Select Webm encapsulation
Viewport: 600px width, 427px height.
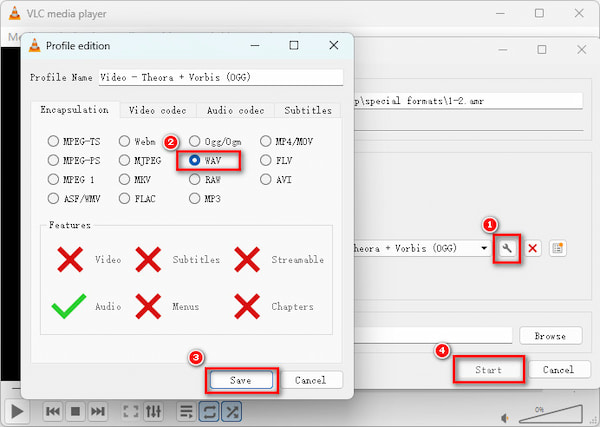[x=137, y=142]
